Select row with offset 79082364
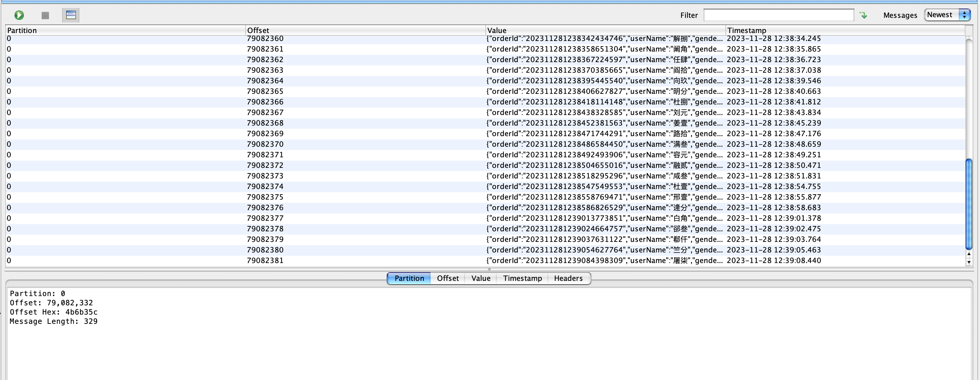This screenshot has height=380, width=980. [485, 81]
